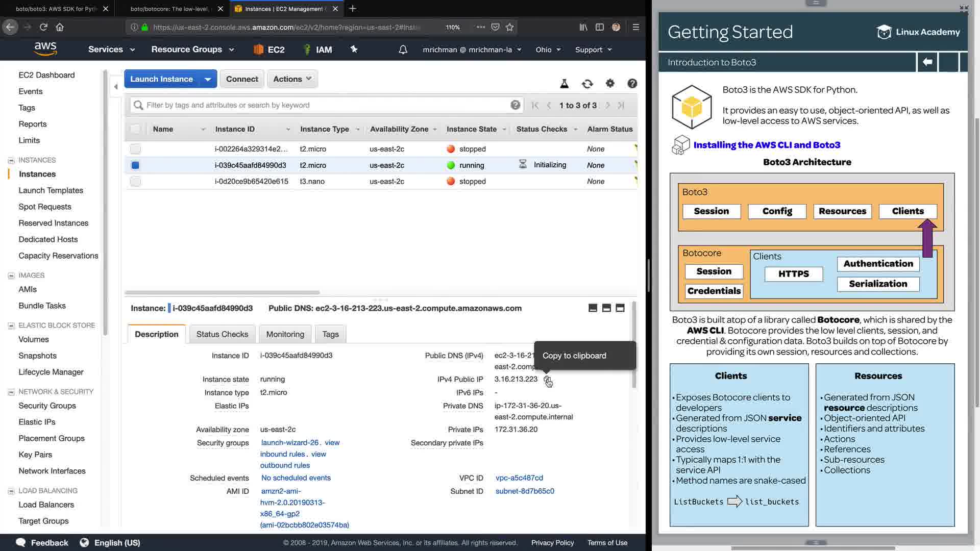Open the Monitoring tab
980x551 pixels.
pyautogui.click(x=285, y=334)
